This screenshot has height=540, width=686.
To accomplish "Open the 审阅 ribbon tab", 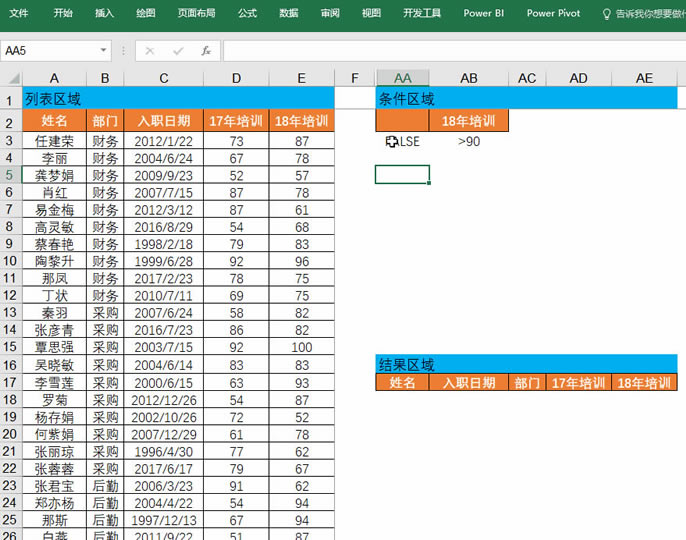I will (x=330, y=13).
